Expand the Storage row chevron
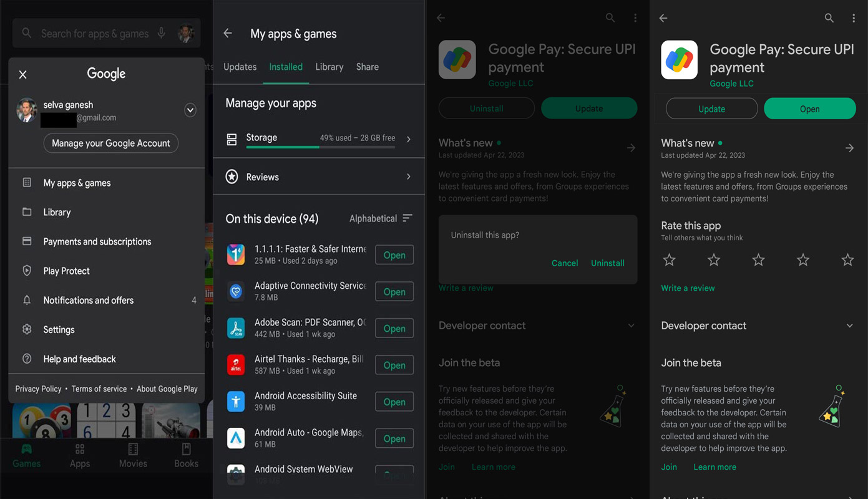868x499 pixels. pyautogui.click(x=409, y=139)
